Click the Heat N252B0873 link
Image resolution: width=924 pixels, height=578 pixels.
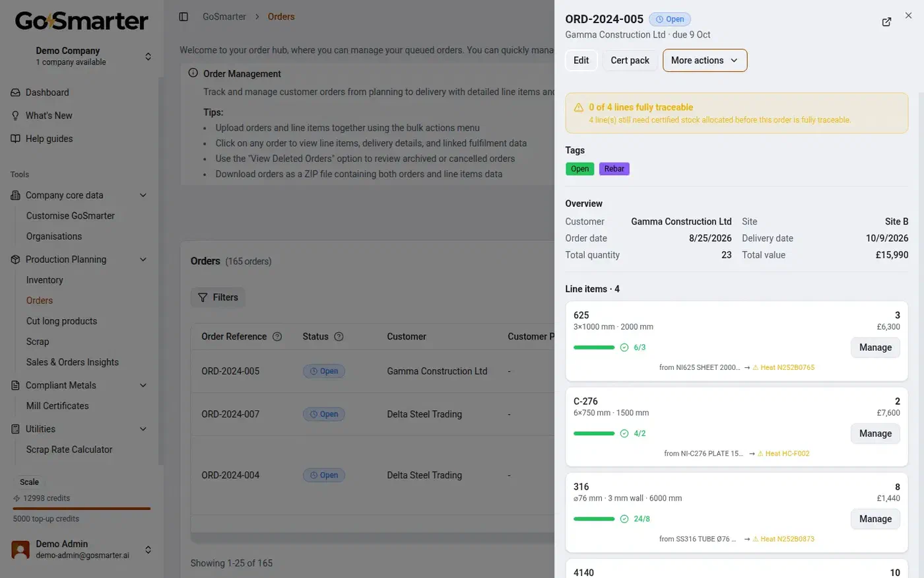(x=783, y=539)
